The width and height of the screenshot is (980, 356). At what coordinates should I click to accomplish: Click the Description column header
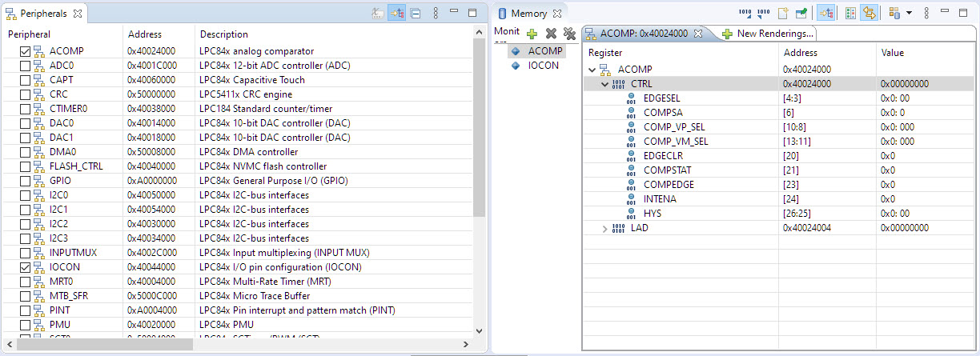pos(224,34)
